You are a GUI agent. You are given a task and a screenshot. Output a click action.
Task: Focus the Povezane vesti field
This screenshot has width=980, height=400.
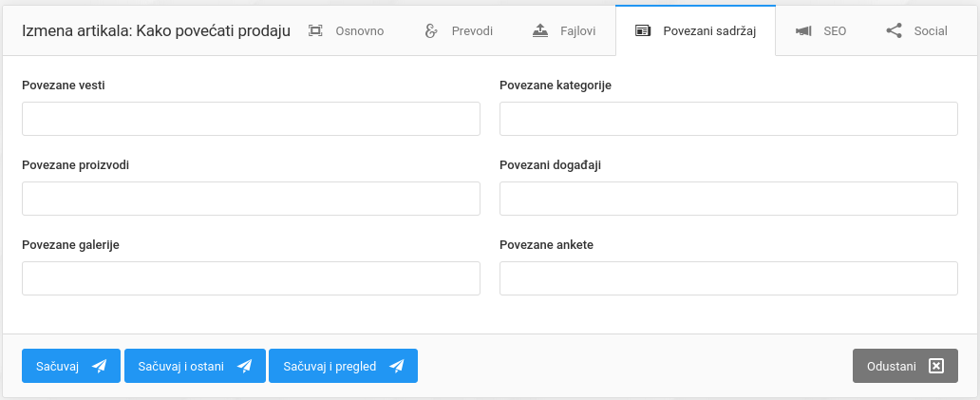[251, 119]
